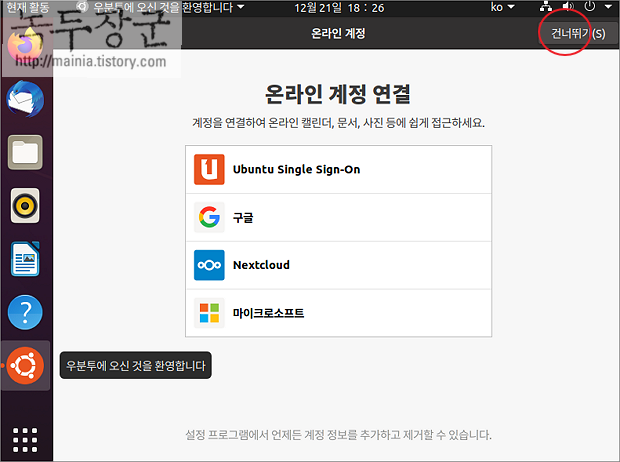The image size is (620, 462).
Task: Open the 12월 21일 18:26 clock calendar
Action: point(339,8)
